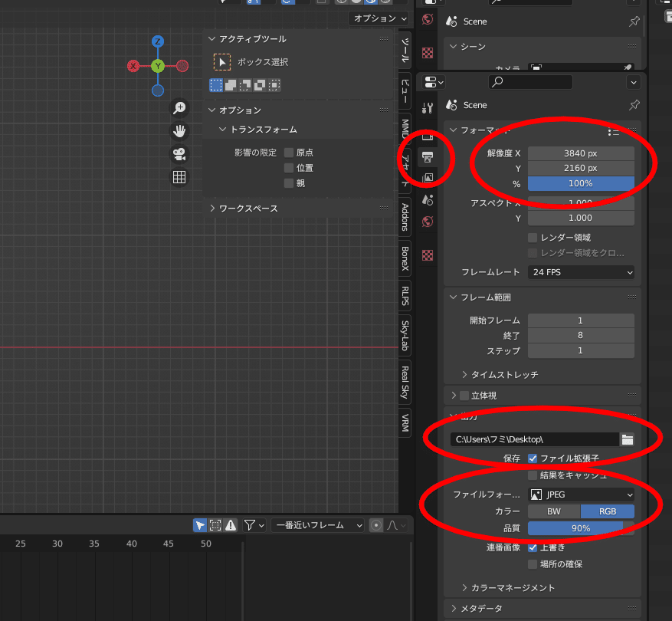Click the viewport zoom magnifier icon
This screenshot has height=621, width=672.
tap(179, 107)
